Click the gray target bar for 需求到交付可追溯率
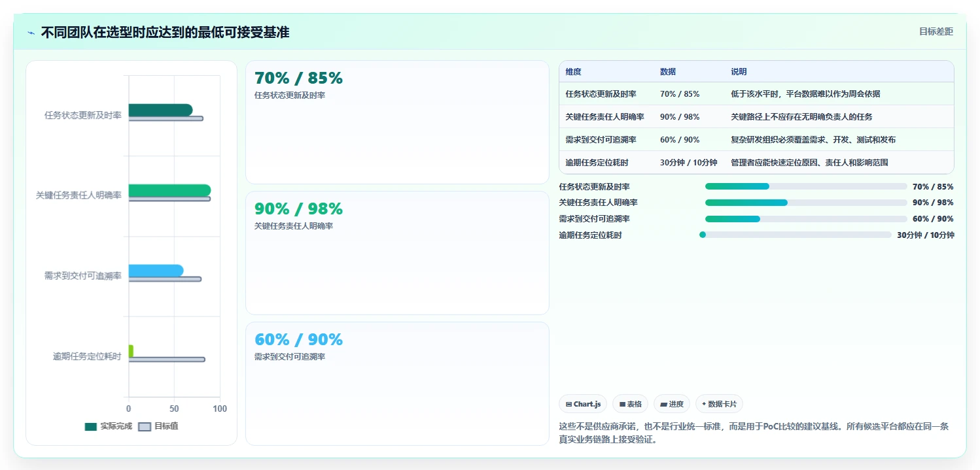This screenshot has width=980, height=470. (165, 279)
